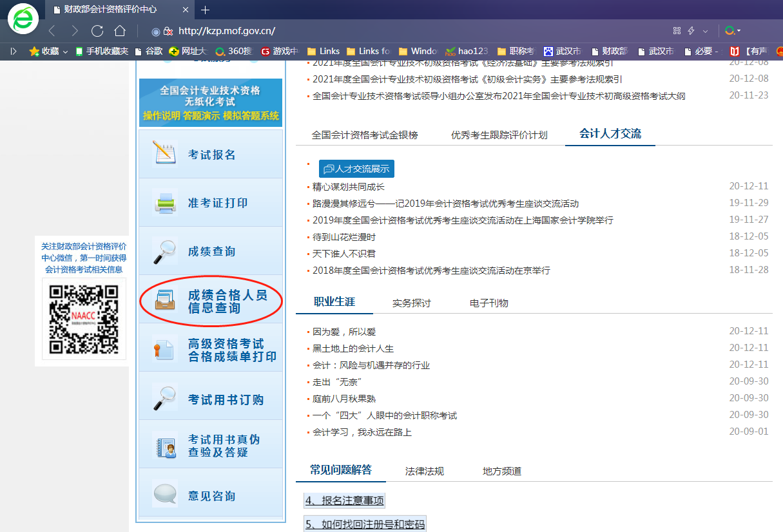Switch to the 法律法规 tab
Viewport: 783px width, 532px height.
tap(424, 471)
